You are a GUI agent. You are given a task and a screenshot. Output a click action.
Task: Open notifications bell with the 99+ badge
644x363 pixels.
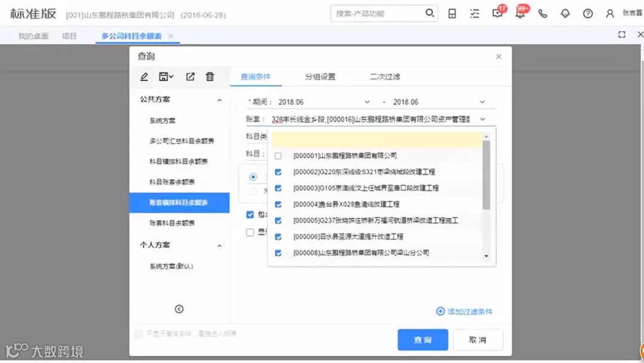pos(521,13)
